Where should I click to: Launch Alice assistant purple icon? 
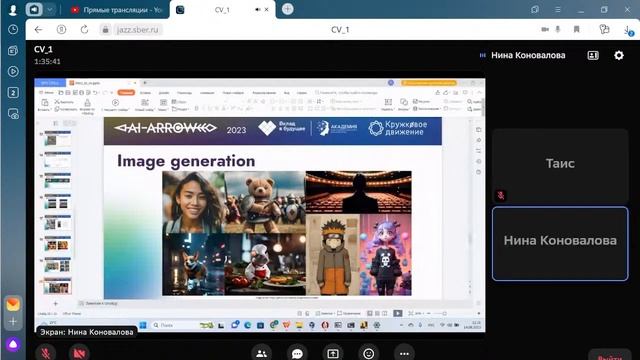tap(13, 344)
